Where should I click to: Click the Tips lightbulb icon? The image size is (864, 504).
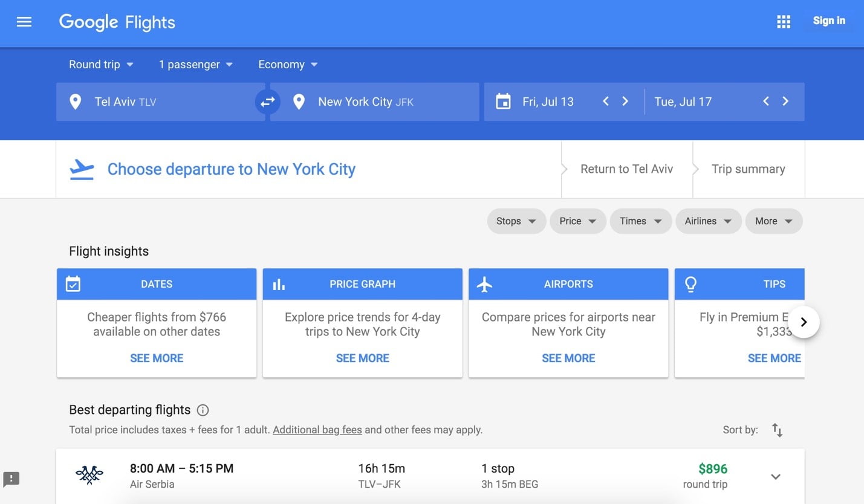(690, 284)
